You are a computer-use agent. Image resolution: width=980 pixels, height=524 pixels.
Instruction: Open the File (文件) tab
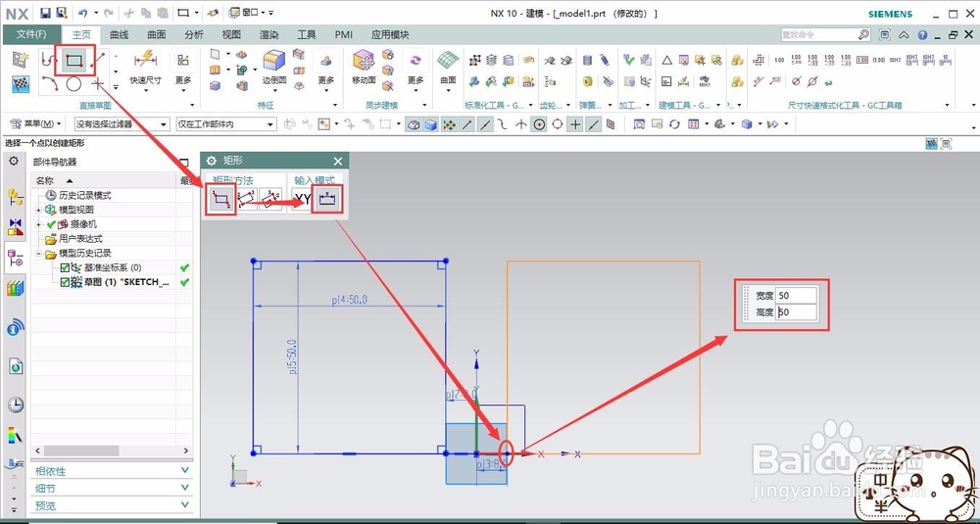[x=31, y=35]
